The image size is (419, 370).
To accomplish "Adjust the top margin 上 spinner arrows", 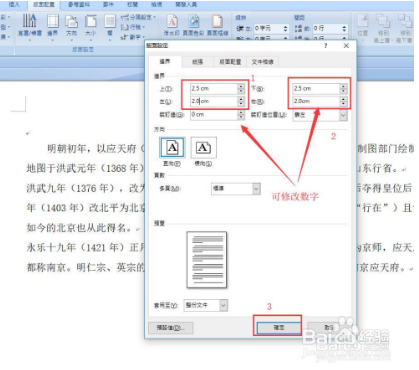I will point(241,88).
